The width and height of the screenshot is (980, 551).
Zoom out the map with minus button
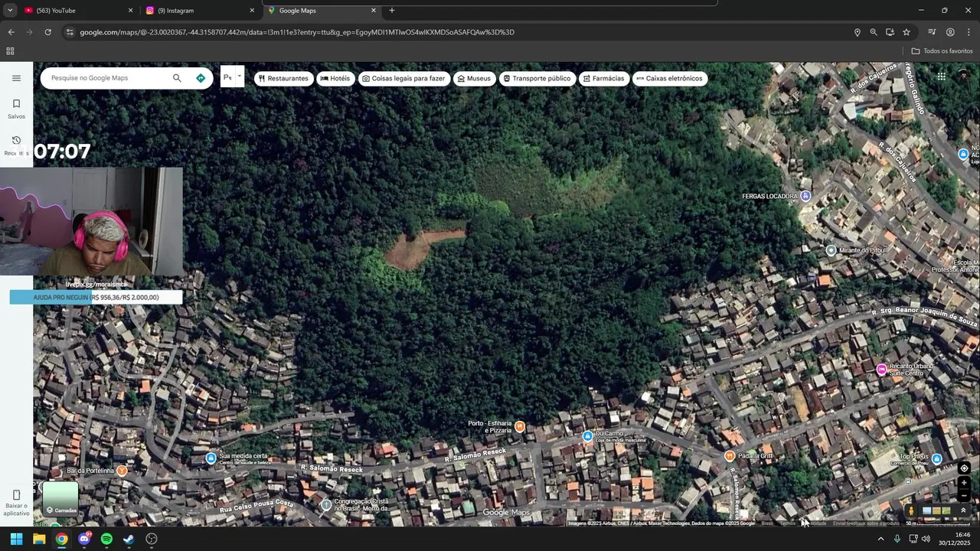(964, 497)
